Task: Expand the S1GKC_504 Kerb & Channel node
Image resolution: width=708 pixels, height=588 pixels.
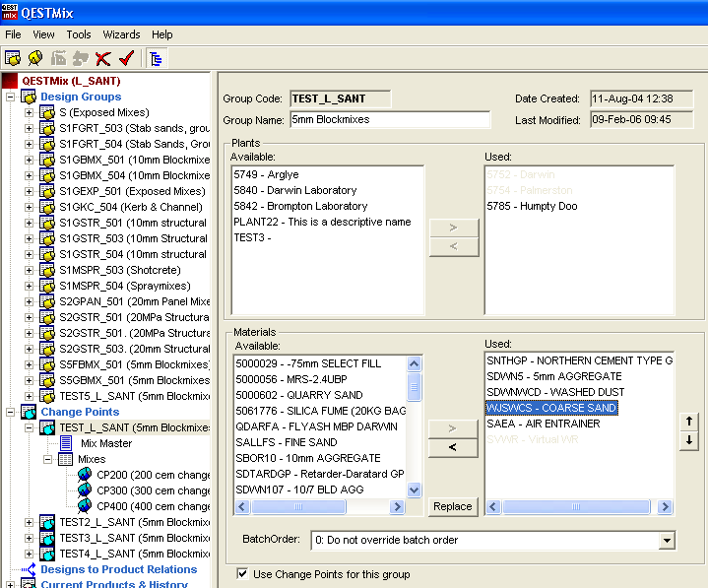Action: pos(29,207)
